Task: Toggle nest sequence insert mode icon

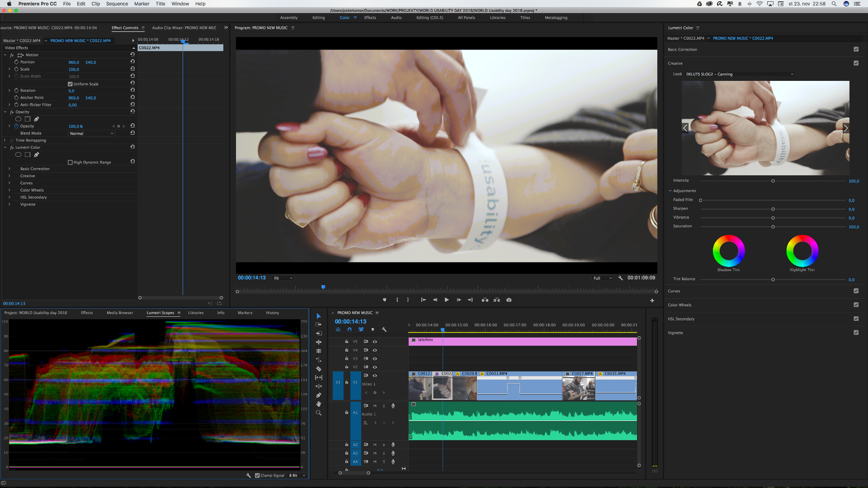Action: [x=338, y=329]
